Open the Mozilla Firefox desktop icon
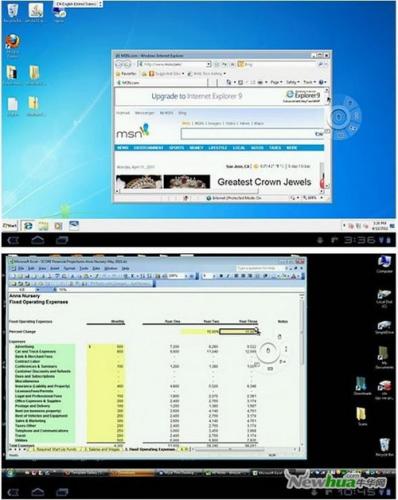Image resolution: width=398 pixels, height=500 pixels. click(12, 43)
